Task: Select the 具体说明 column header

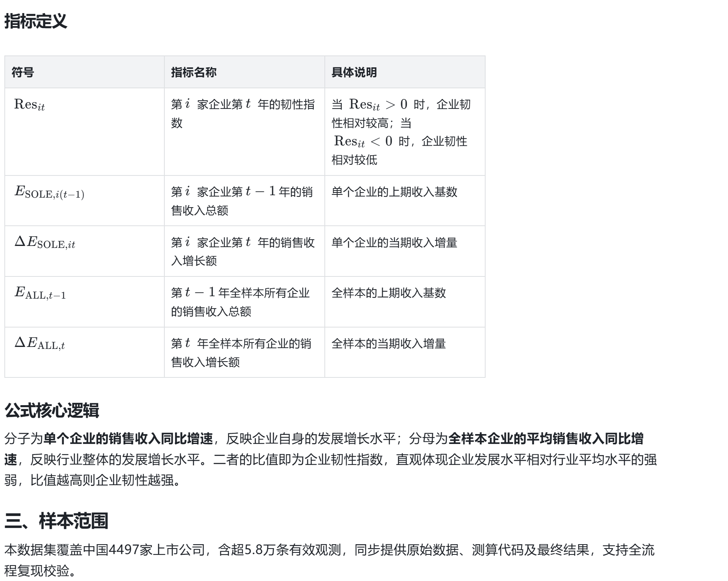Action: [354, 72]
